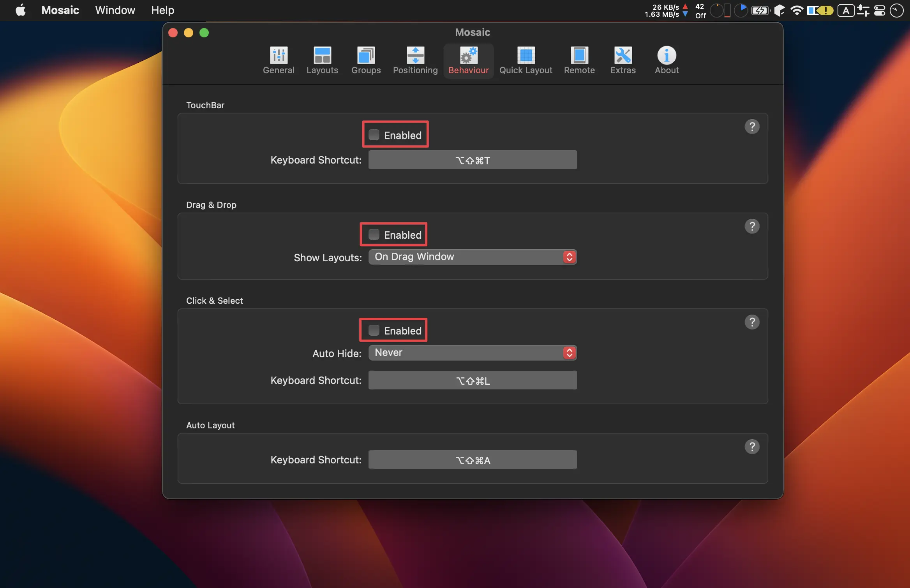Open the Apple menu
Screen dimensions: 910x588
(x=20, y=10)
